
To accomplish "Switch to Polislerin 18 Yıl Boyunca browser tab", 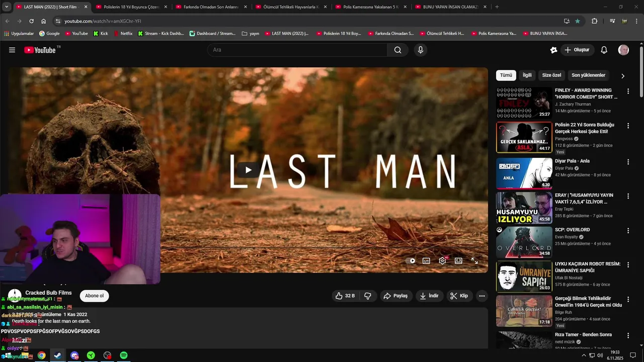I will (130, 7).
